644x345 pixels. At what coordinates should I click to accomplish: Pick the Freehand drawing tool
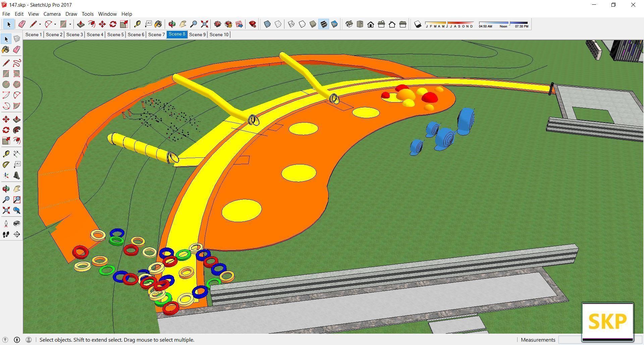pyautogui.click(x=17, y=63)
